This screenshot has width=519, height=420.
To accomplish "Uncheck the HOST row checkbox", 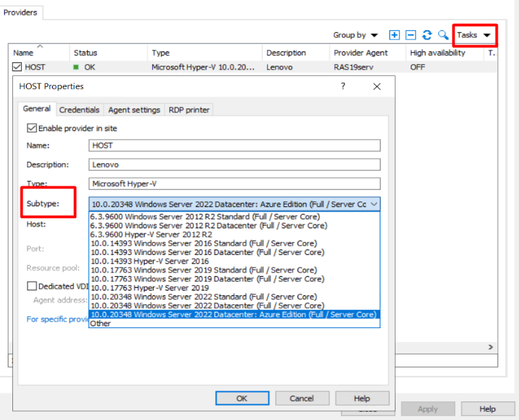I will coord(18,67).
